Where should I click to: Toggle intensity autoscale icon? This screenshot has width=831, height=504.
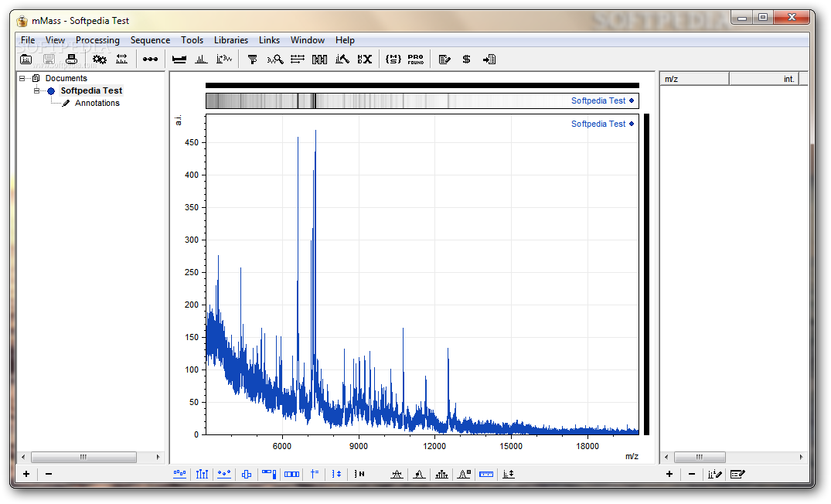click(336, 475)
